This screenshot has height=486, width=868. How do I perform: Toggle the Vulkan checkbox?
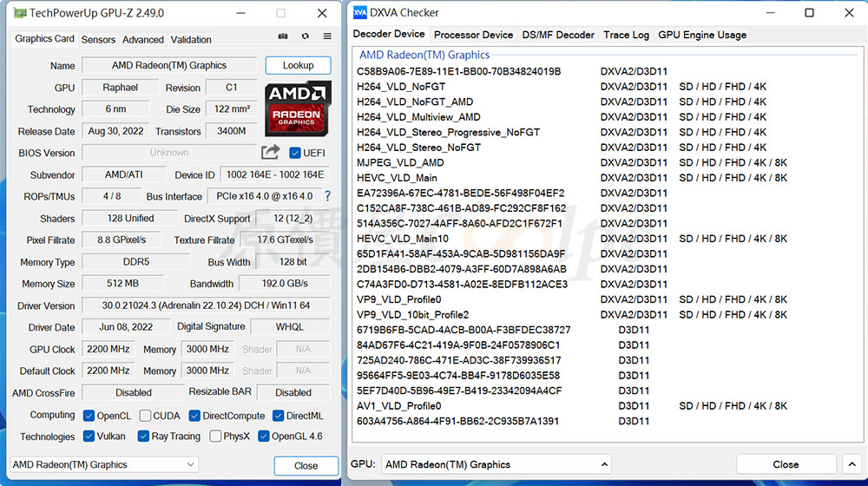click(x=89, y=437)
